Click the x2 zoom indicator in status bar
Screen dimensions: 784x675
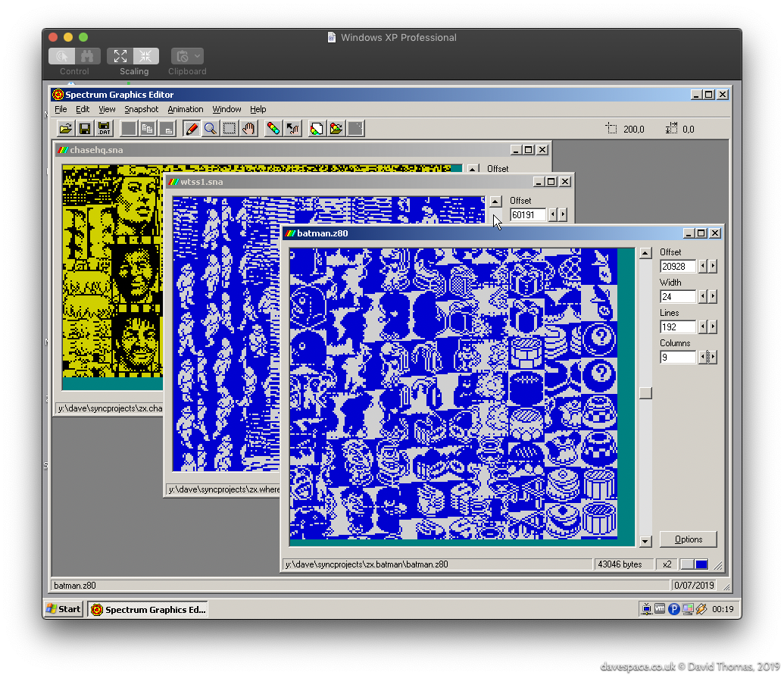(x=667, y=564)
